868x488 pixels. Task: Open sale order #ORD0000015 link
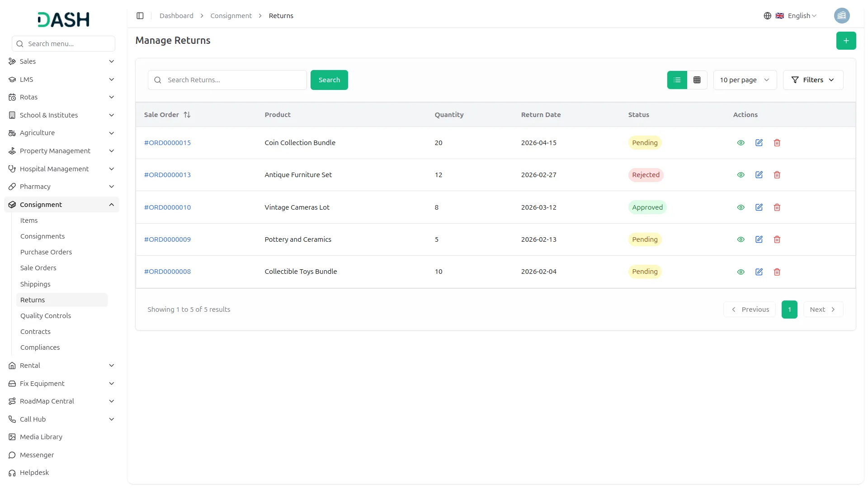tap(167, 143)
